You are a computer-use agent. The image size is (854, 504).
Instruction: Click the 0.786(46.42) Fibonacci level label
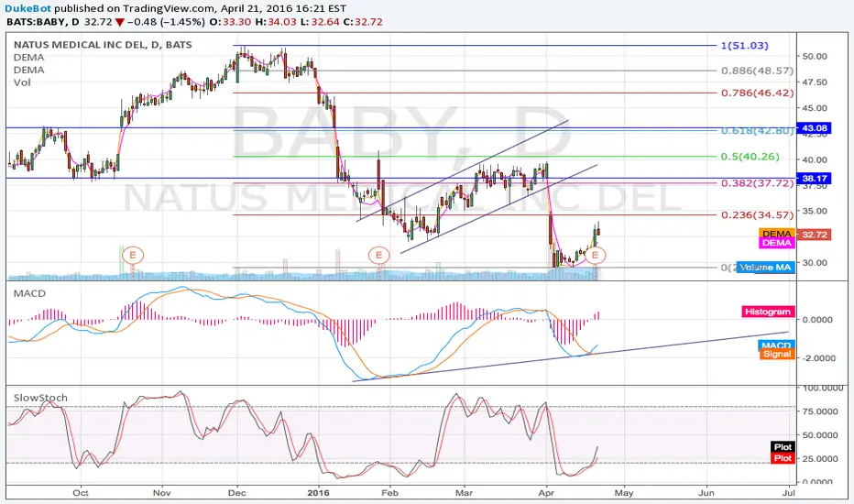(757, 93)
